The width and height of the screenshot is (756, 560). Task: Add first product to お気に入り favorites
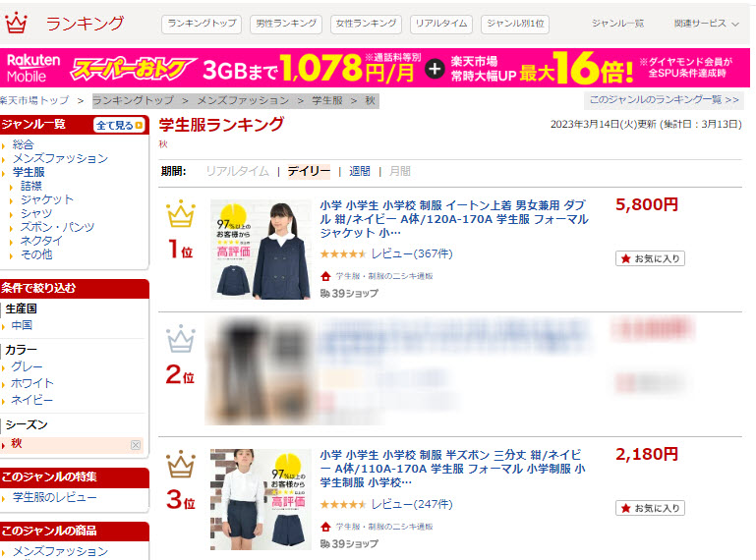[x=650, y=258]
